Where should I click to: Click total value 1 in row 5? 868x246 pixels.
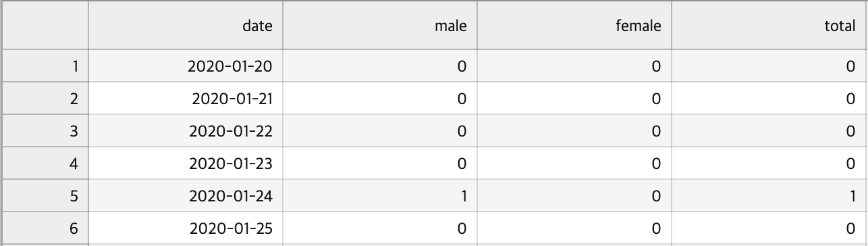(768, 195)
